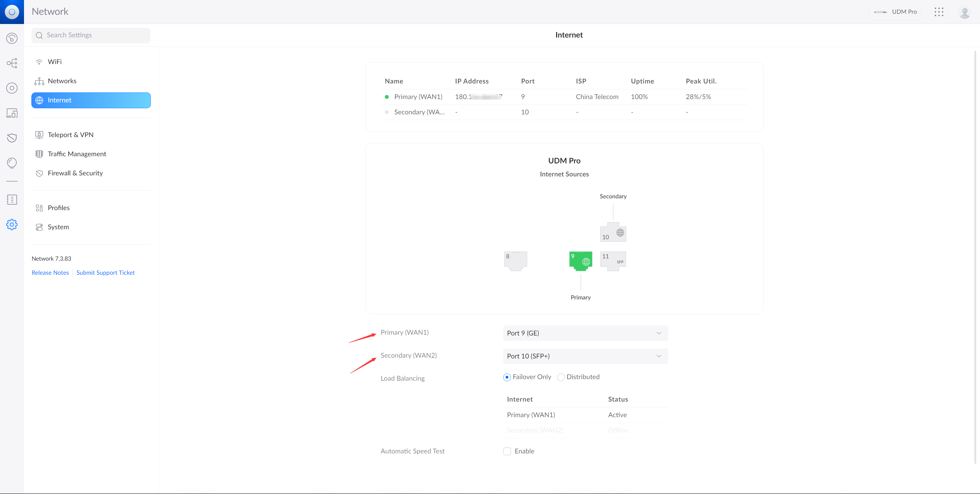Open the Topology sidebar icon
The width and height of the screenshot is (980, 494).
(x=12, y=63)
